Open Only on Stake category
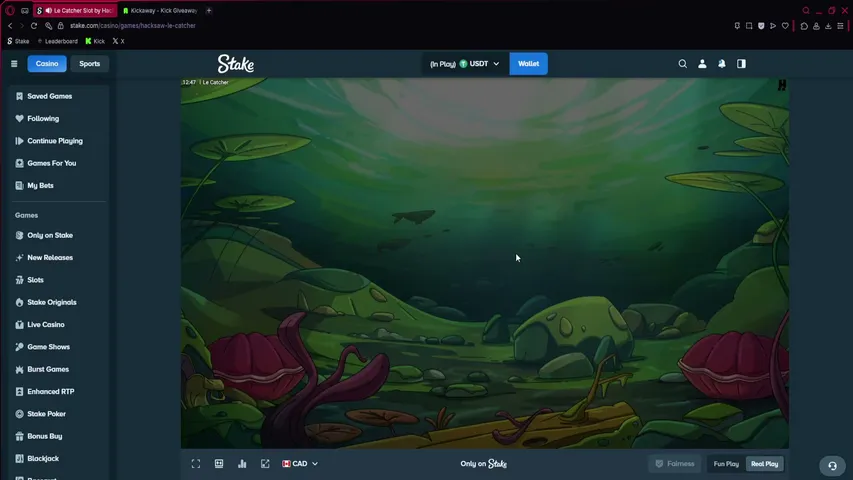This screenshot has height=480, width=853. (58, 235)
